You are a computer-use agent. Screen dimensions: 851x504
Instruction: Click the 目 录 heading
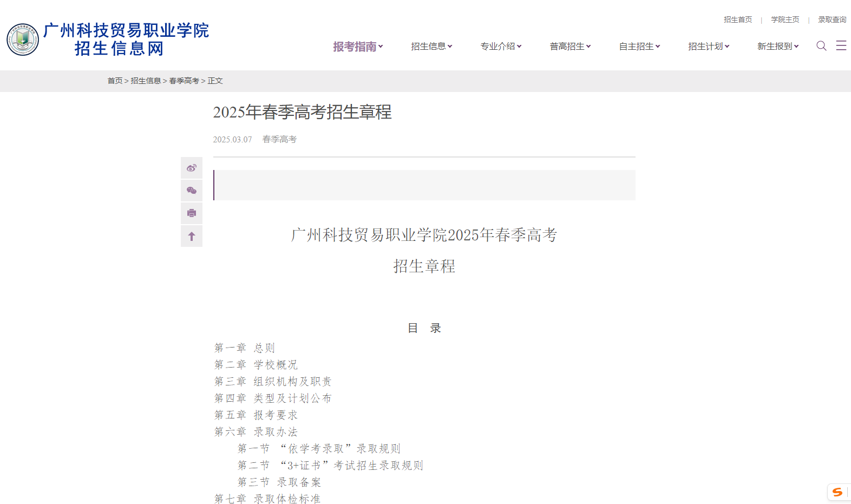[424, 328]
